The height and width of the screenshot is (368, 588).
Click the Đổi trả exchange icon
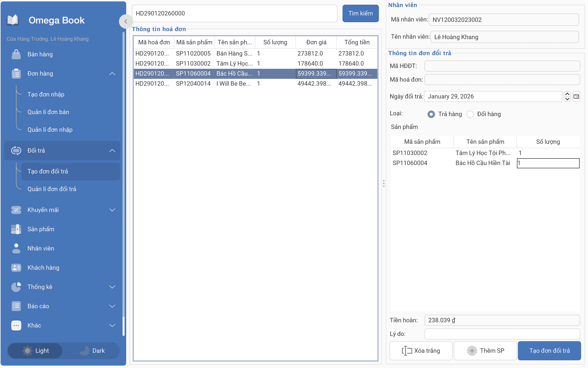point(16,150)
